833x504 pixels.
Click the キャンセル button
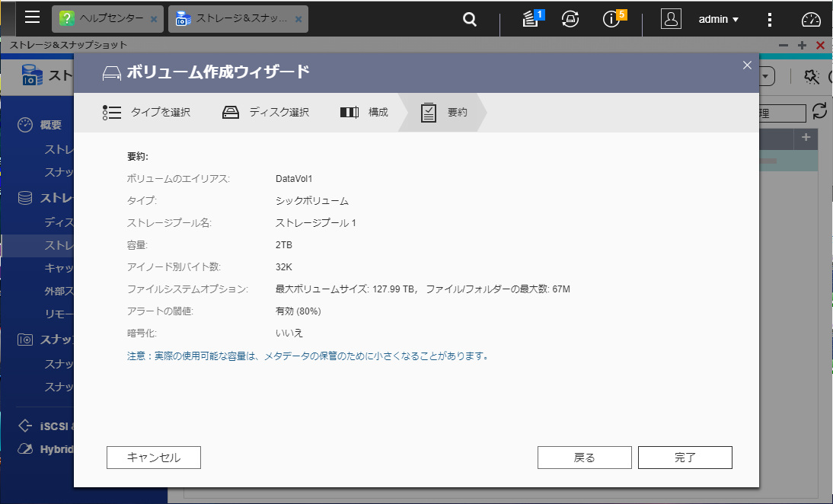154,458
